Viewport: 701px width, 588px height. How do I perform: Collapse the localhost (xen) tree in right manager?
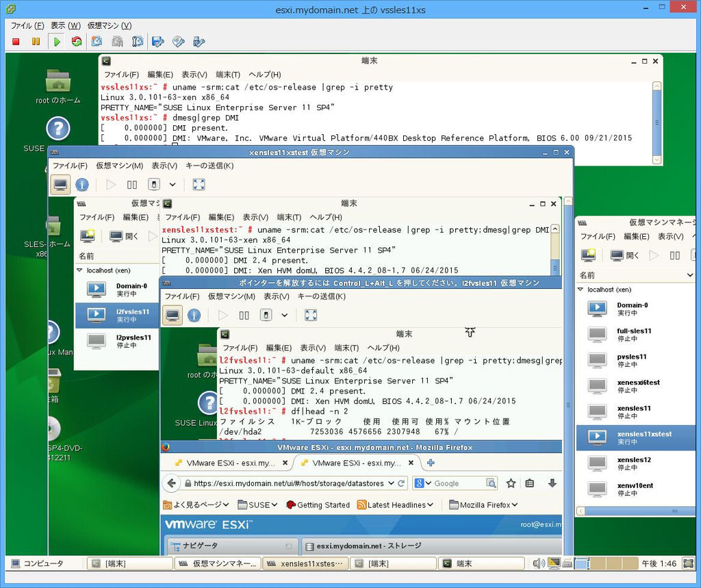point(581,290)
